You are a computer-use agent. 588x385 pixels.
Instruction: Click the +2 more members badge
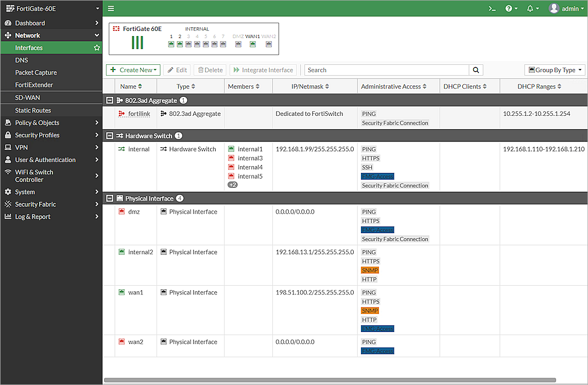pos(233,185)
